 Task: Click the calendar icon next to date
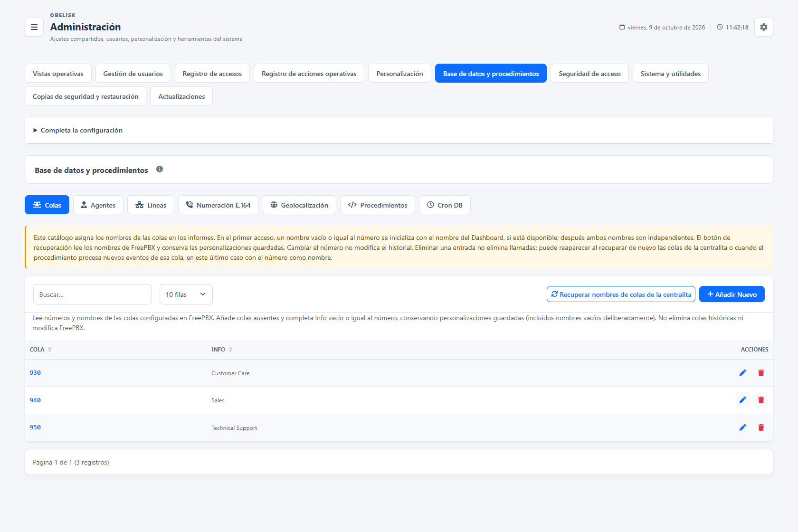pyautogui.click(x=622, y=27)
